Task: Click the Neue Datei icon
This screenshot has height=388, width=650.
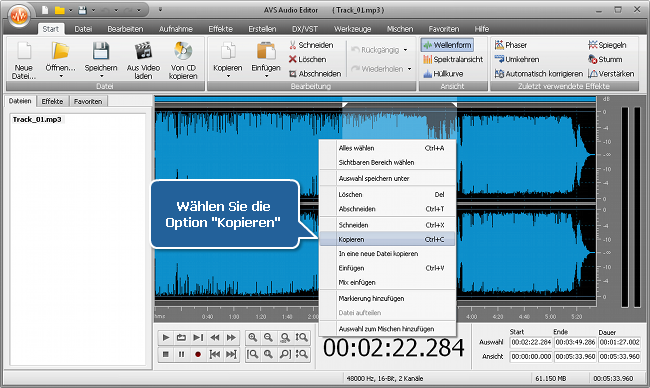Action: [x=24, y=51]
